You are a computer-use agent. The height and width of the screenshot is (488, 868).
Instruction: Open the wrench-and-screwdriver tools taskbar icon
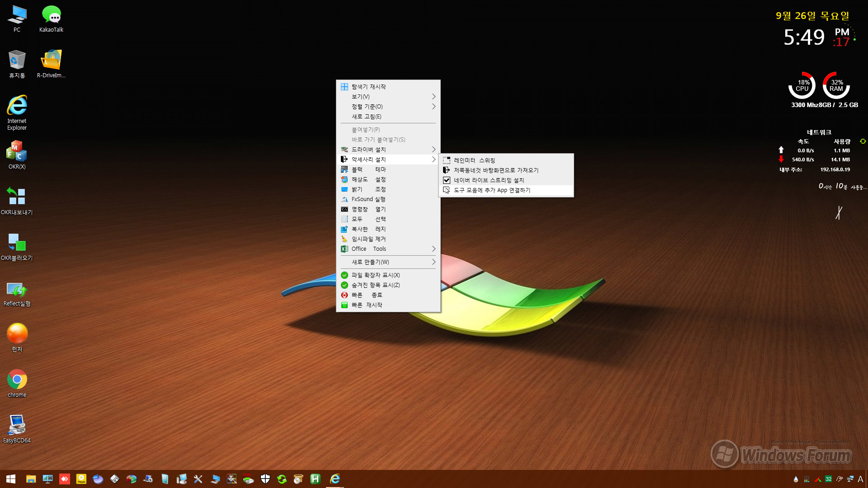(x=198, y=479)
